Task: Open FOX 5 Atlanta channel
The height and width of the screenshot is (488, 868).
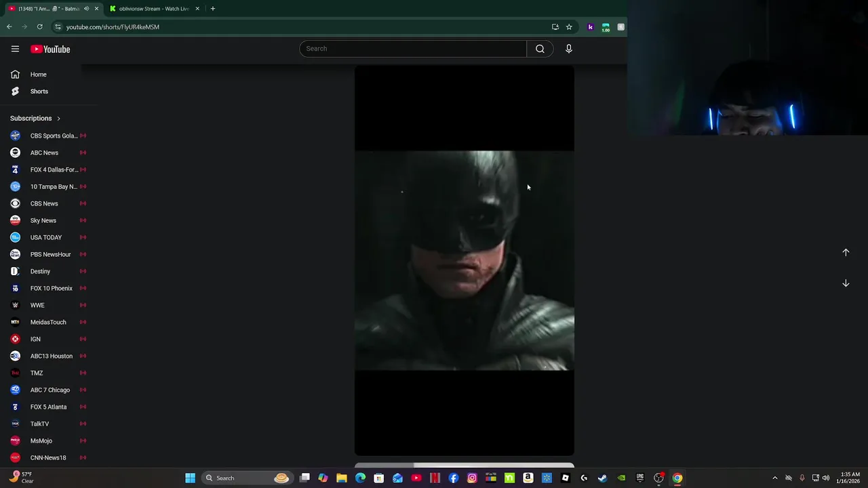Action: (47, 407)
